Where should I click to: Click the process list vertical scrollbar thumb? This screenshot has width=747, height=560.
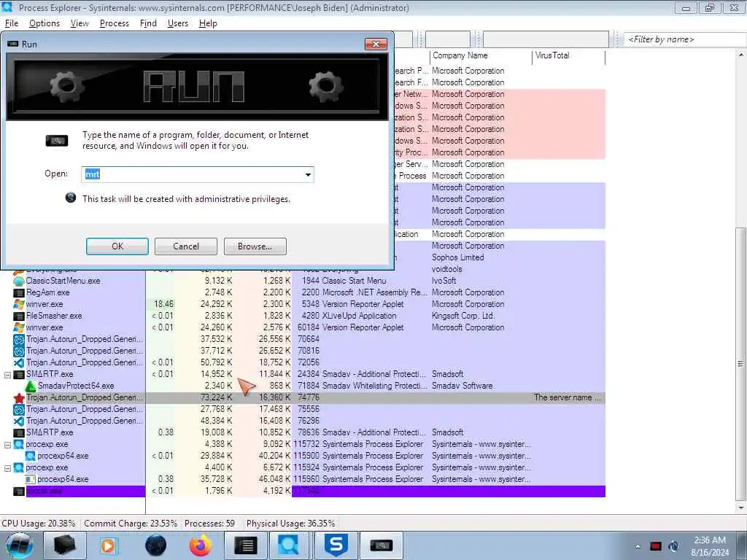tap(740, 365)
